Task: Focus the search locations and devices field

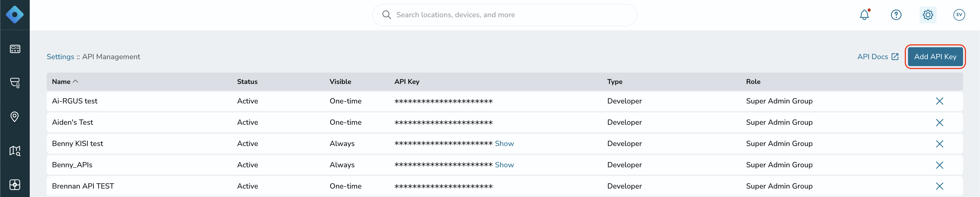Action: 505,15
